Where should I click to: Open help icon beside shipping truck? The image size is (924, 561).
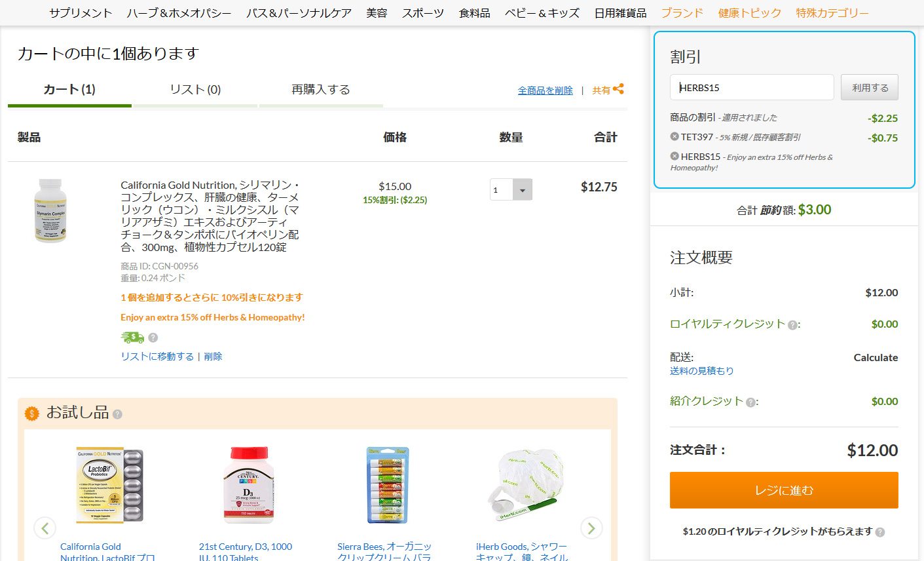[x=153, y=338]
